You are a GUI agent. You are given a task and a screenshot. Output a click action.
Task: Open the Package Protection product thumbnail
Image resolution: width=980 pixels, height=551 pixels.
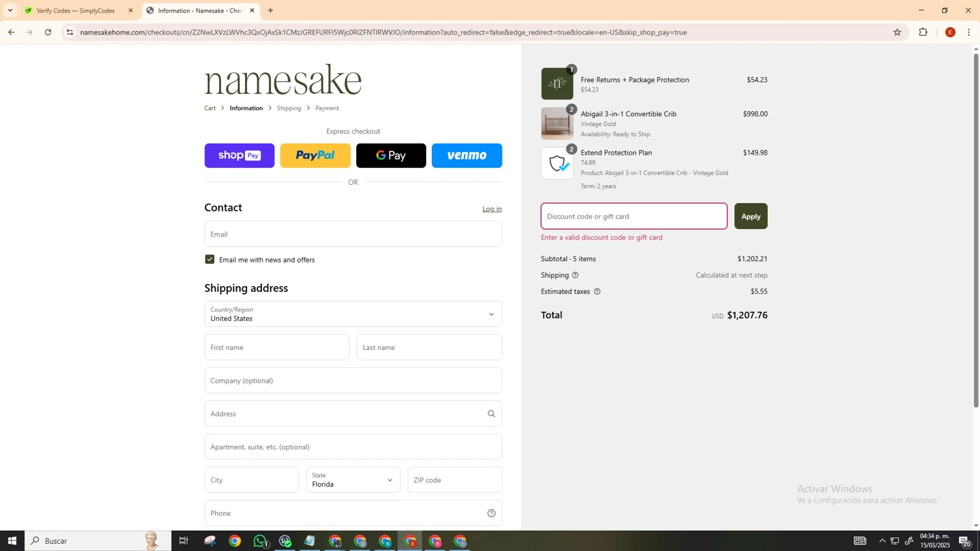pyautogui.click(x=557, y=84)
